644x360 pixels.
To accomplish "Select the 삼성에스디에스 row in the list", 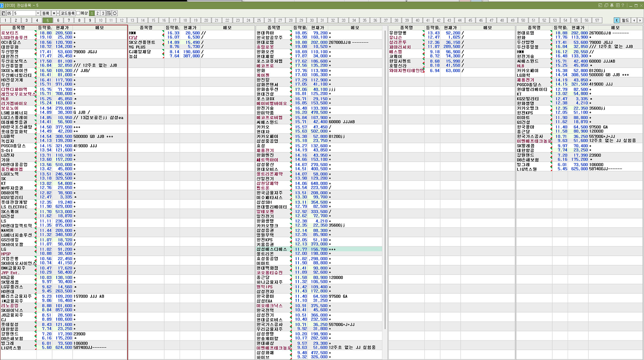I will tap(272, 249).
